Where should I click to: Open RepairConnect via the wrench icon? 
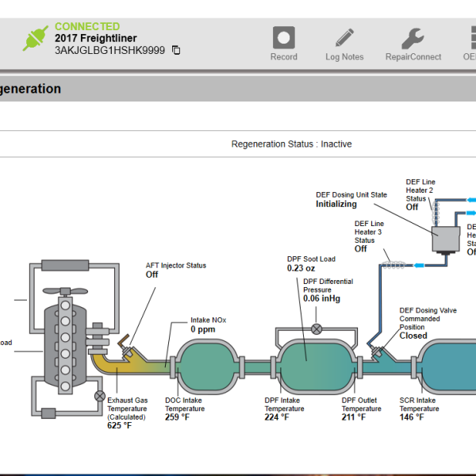coord(413,37)
